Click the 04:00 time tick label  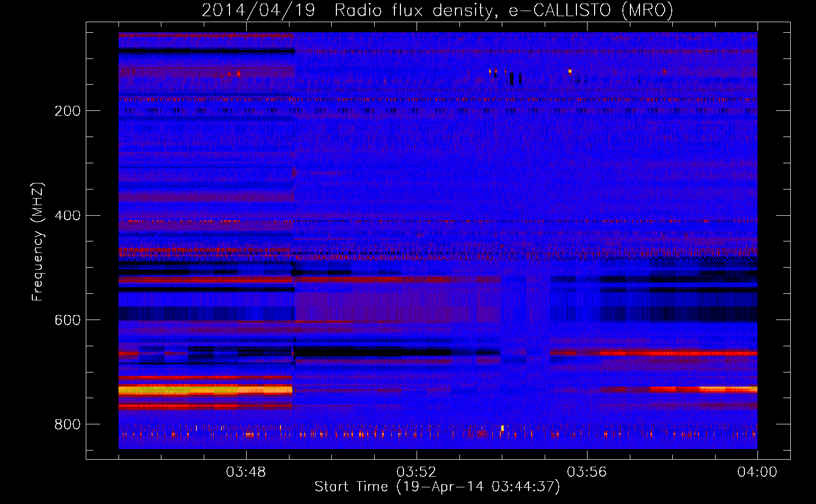point(757,472)
